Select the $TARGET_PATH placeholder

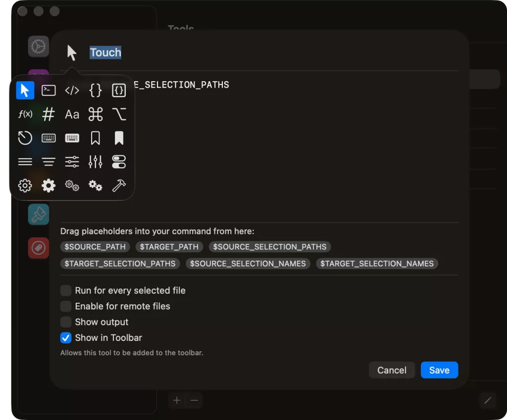(169, 247)
